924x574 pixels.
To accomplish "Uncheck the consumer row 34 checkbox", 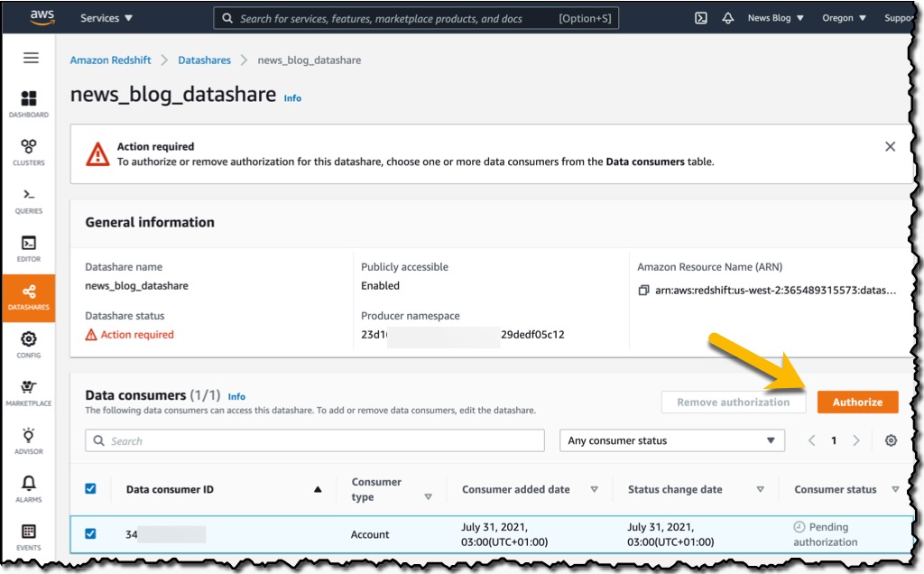I will 90,533.
